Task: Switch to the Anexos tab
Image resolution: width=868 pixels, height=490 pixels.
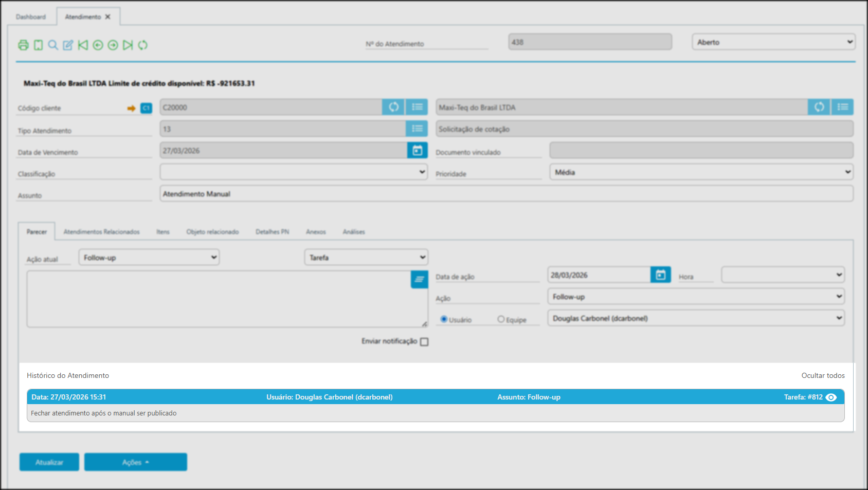Action: pos(316,232)
